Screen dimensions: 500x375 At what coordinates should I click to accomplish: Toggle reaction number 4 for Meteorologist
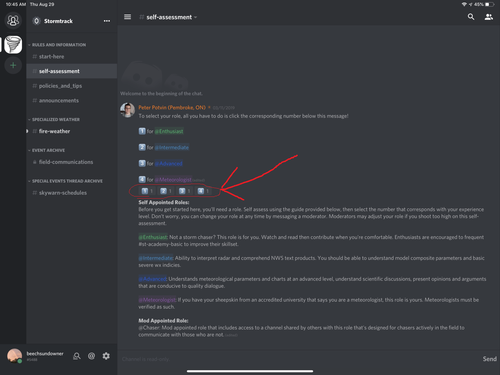tap(203, 191)
